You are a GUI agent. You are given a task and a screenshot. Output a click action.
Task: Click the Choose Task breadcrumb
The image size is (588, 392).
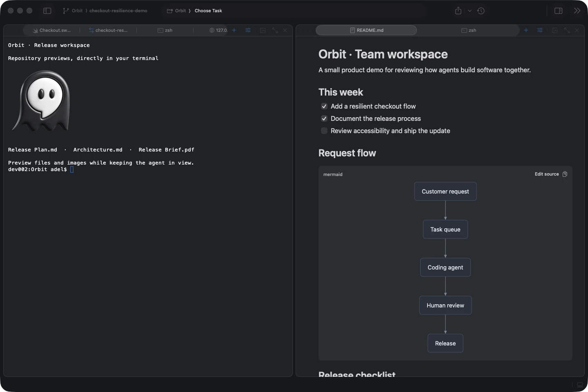click(x=208, y=11)
